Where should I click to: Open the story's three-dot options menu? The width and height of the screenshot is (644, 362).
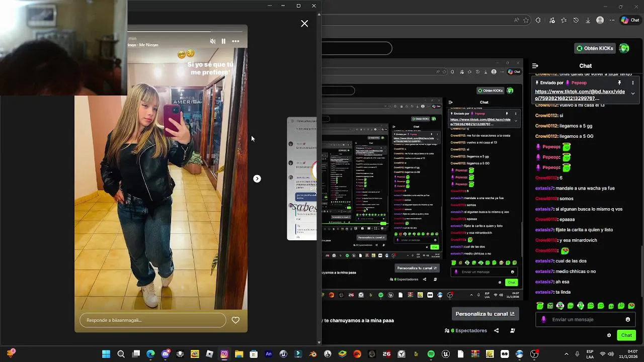click(235, 41)
